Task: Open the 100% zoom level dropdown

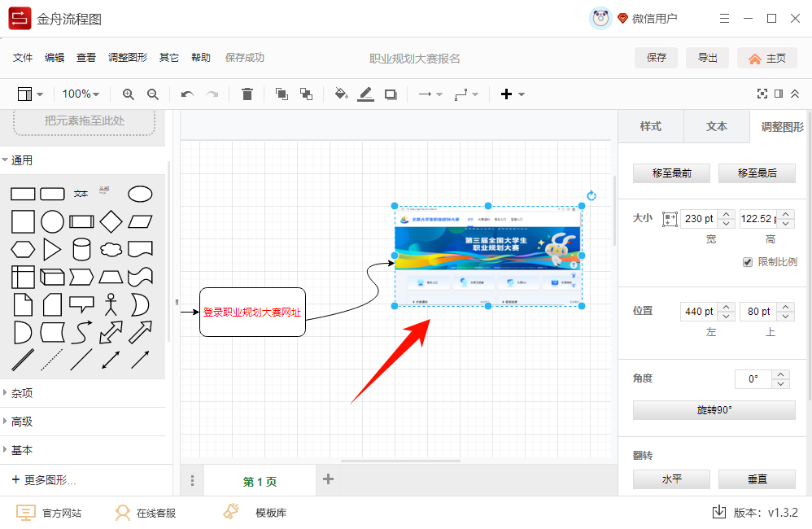Action: pyautogui.click(x=81, y=94)
